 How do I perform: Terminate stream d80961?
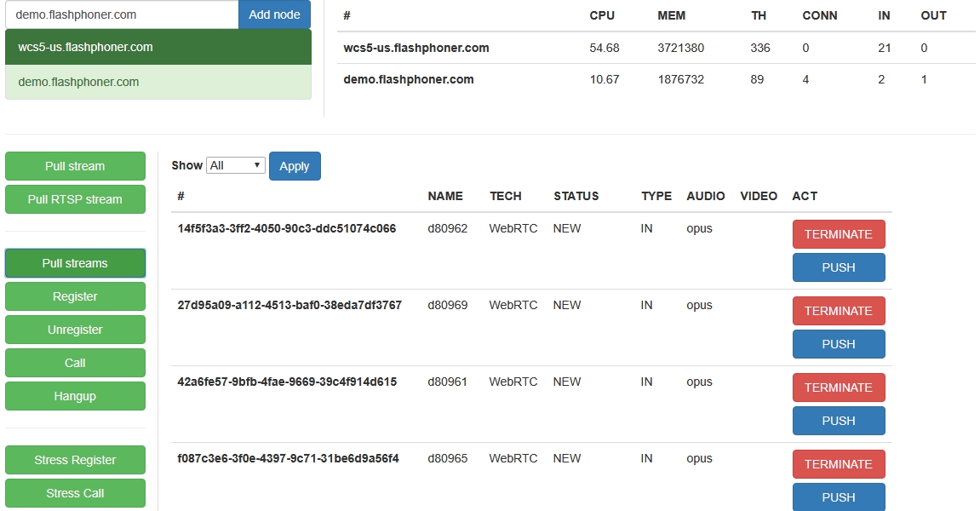pos(838,388)
